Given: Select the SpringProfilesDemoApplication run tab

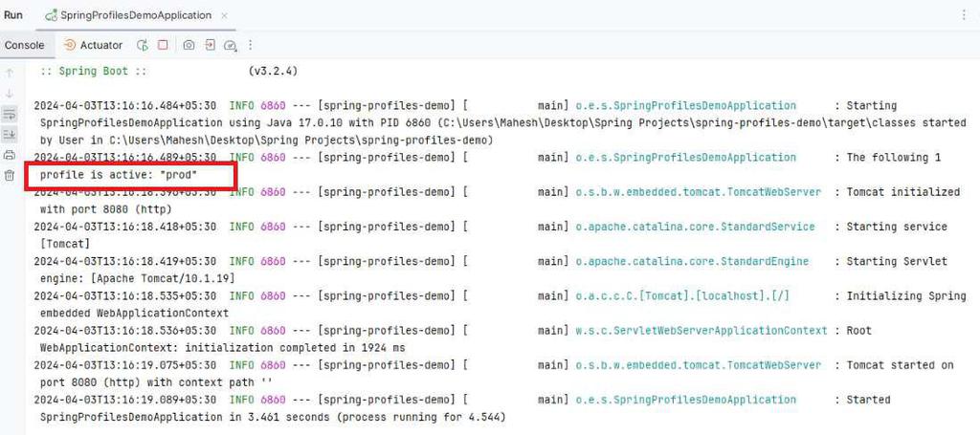Looking at the screenshot, I should pos(134,15).
